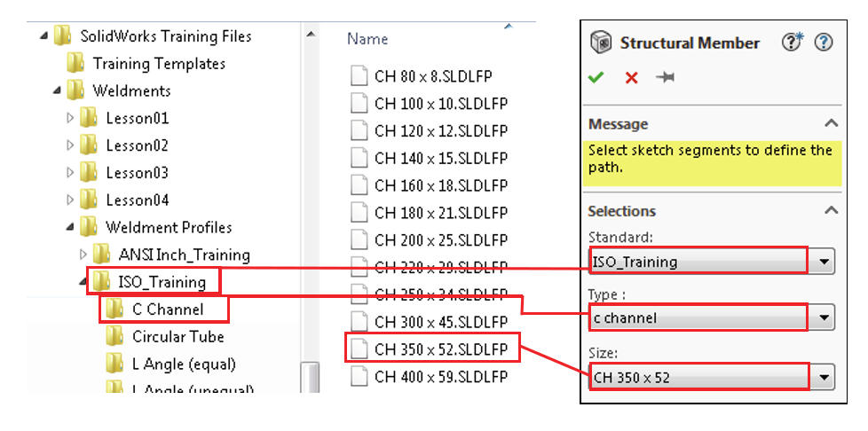Select the L Angle (equal) folder name
Screen dimensions: 868x431
184,364
